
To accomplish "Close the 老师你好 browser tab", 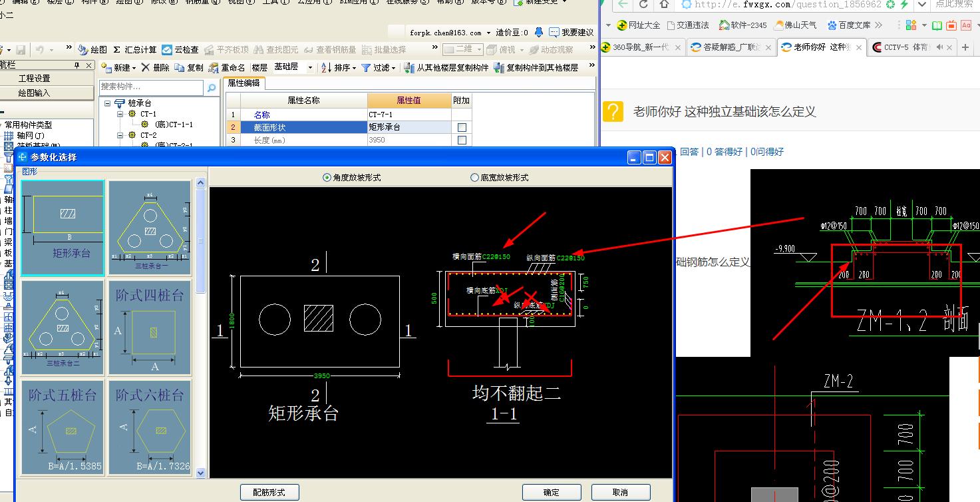I will pyautogui.click(x=859, y=47).
